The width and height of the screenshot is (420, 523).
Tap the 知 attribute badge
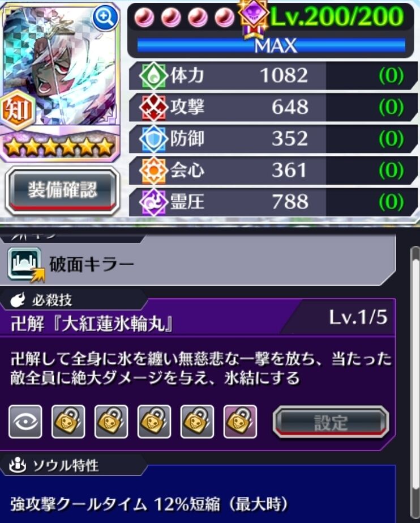pos(18,110)
